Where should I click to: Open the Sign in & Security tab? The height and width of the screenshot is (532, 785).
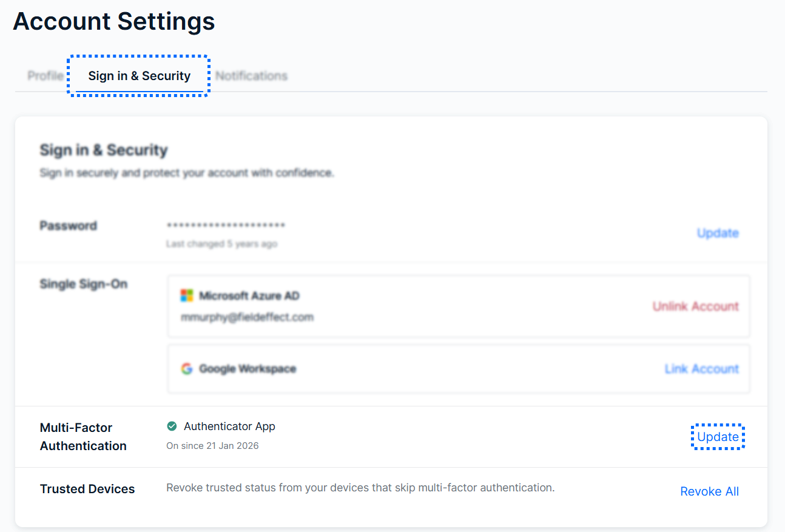pos(140,76)
